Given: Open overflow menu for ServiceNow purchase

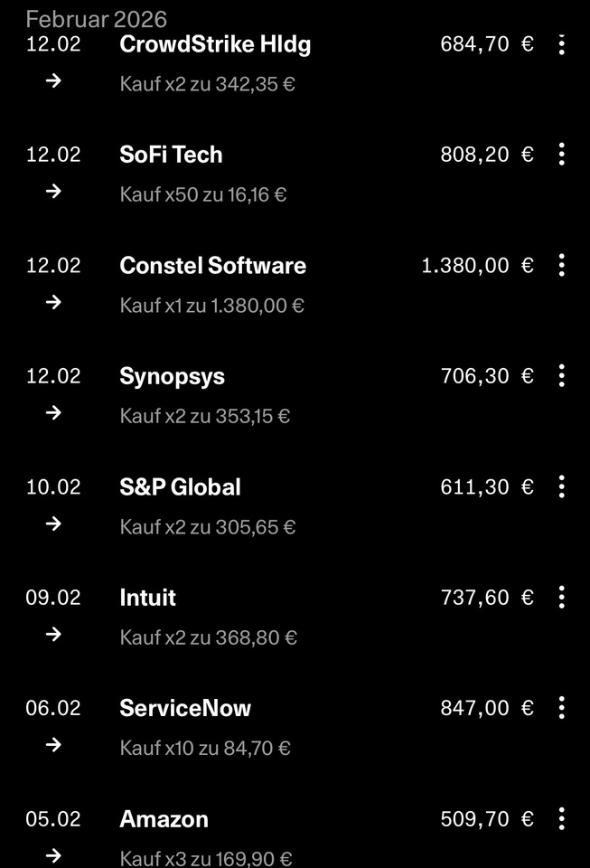Looking at the screenshot, I should [x=561, y=708].
